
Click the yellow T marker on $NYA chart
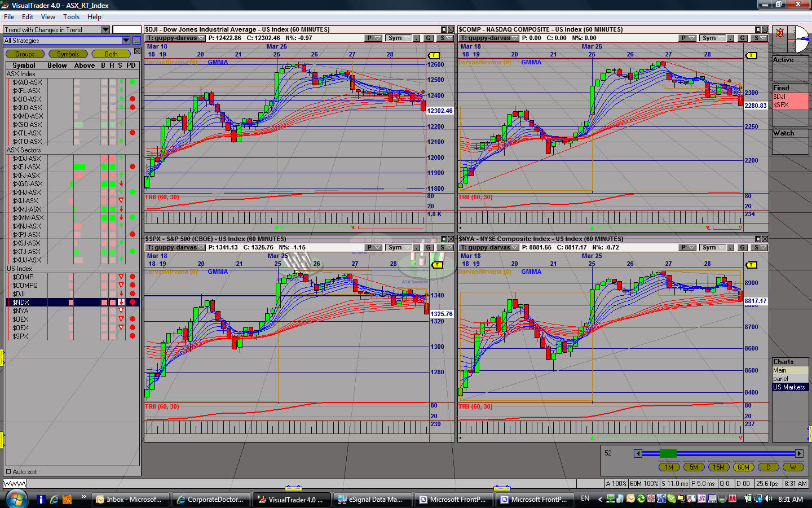point(751,265)
